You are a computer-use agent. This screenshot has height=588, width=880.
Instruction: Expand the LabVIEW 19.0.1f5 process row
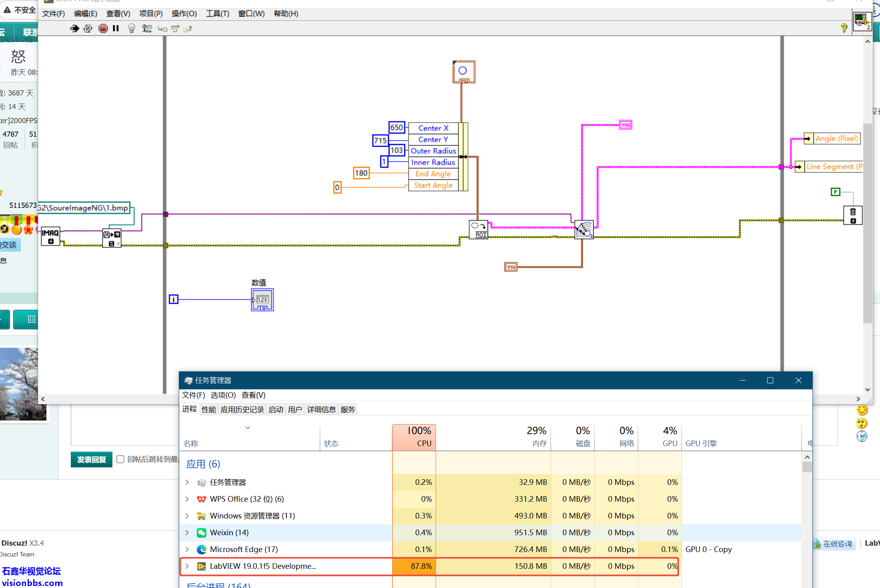coord(187,566)
